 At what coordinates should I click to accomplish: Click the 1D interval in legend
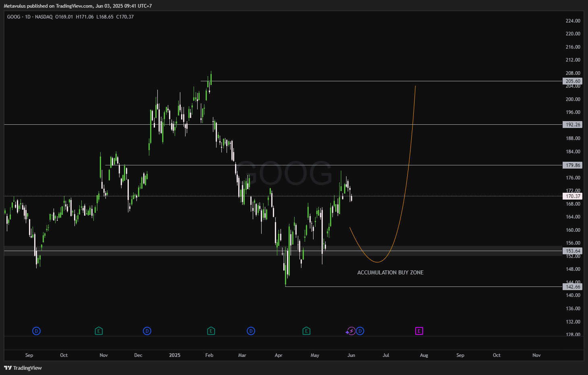click(28, 17)
